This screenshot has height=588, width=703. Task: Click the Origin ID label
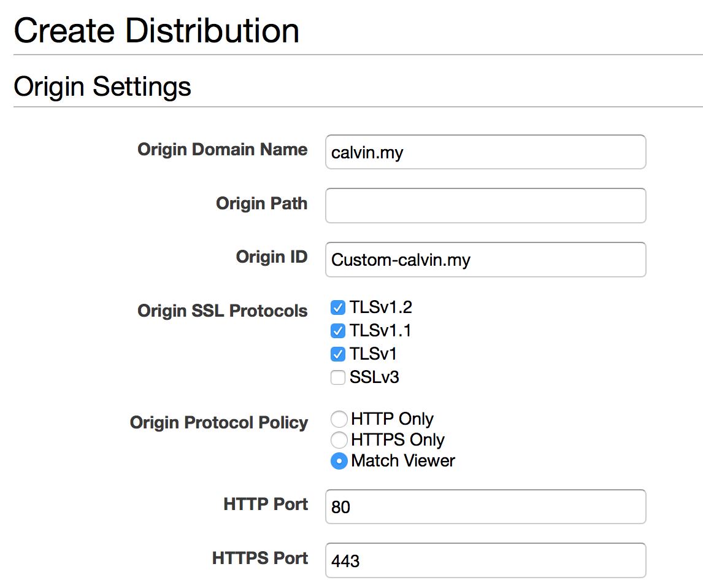(x=272, y=257)
